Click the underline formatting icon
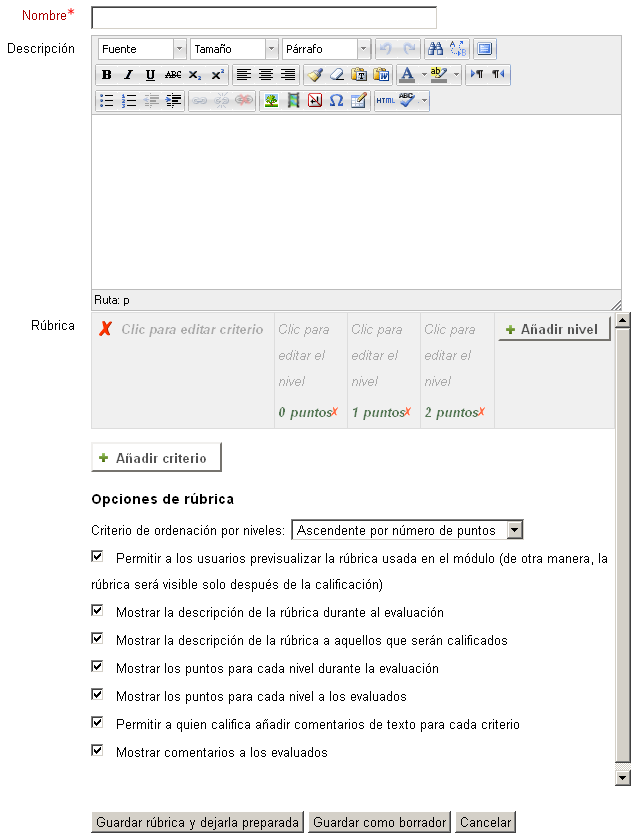 pyautogui.click(x=150, y=75)
